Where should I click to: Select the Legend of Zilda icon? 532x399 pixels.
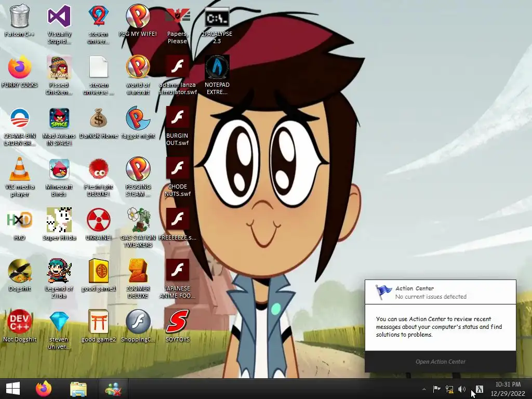pos(59,271)
